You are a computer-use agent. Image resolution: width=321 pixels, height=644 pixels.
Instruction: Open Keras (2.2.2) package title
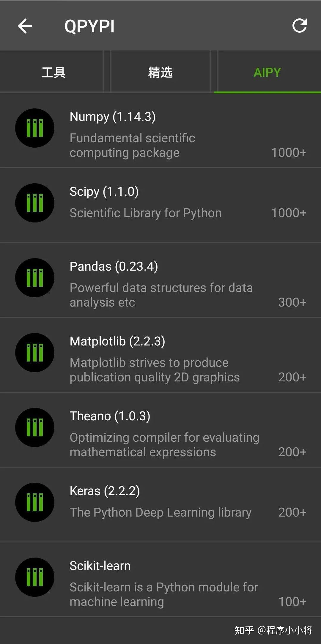coord(105,491)
